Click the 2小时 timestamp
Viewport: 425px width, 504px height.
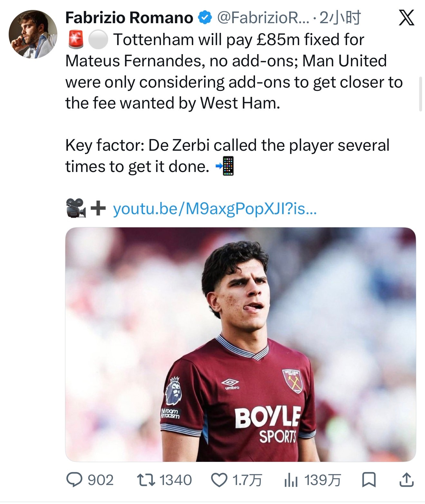(340, 18)
